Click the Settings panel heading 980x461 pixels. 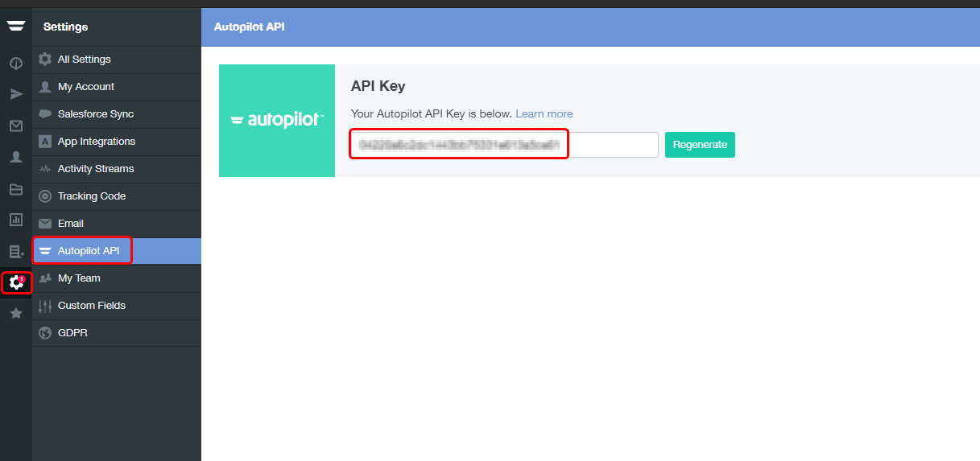pos(65,27)
